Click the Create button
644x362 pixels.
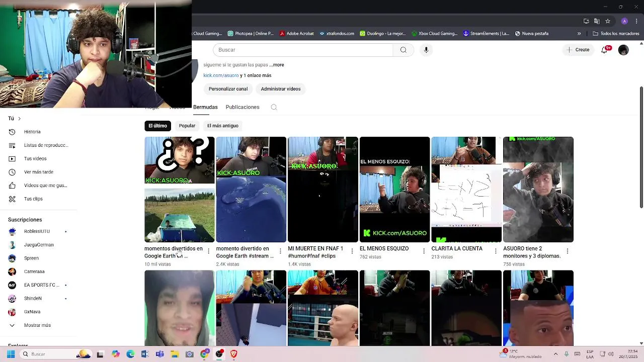[x=578, y=50]
